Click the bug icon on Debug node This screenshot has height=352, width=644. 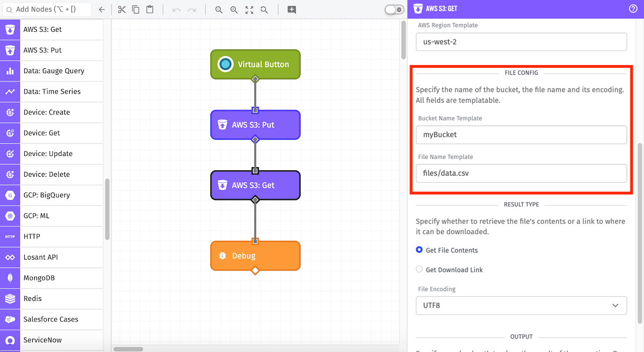222,256
